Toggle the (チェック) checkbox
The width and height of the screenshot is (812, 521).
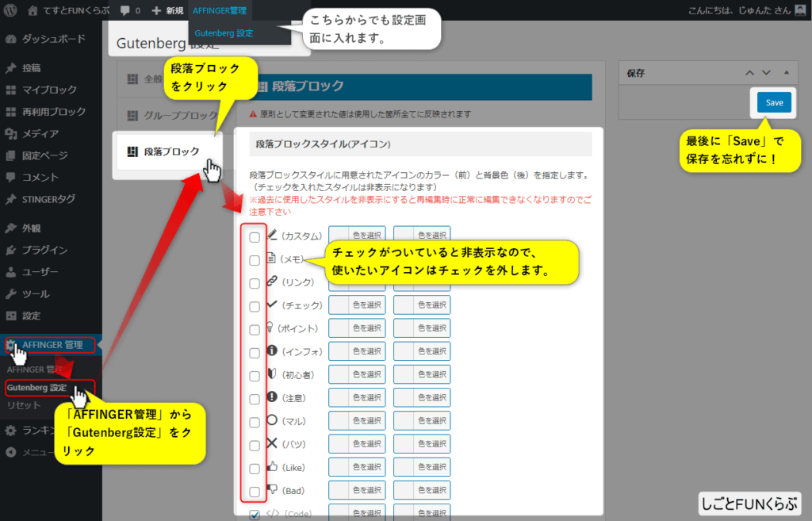coord(255,307)
